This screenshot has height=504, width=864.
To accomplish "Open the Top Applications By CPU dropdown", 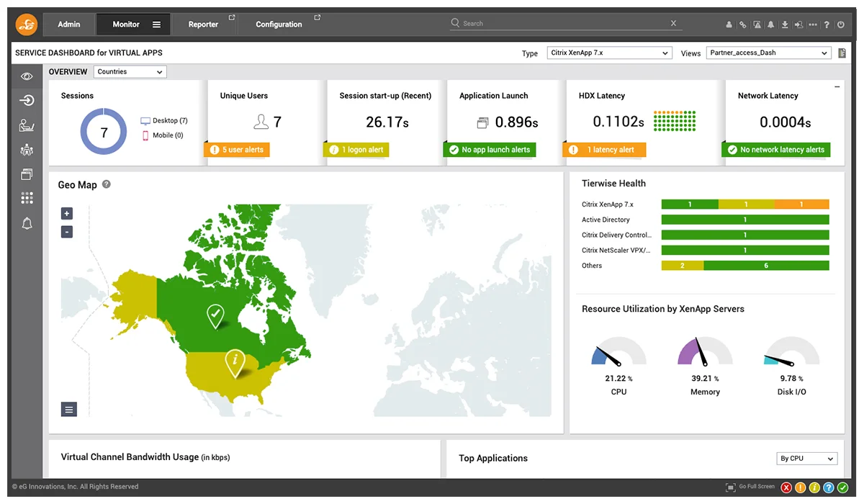I will (807, 458).
